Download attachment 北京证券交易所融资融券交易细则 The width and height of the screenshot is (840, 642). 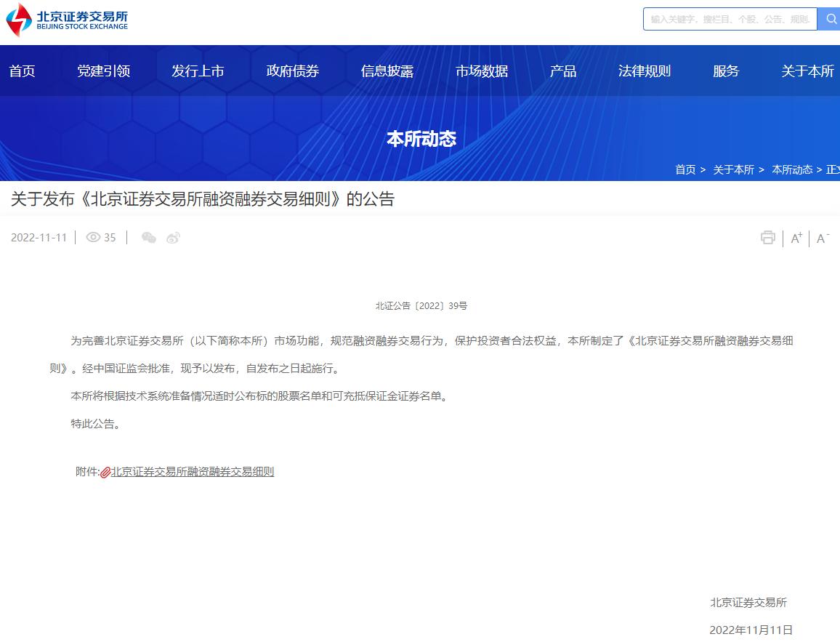(193, 472)
